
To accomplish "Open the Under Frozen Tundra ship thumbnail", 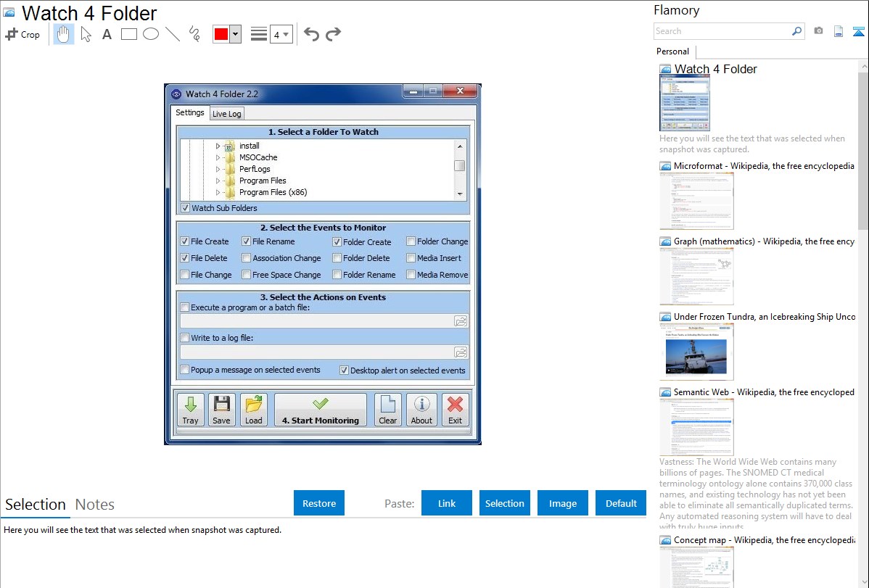I will coord(696,352).
